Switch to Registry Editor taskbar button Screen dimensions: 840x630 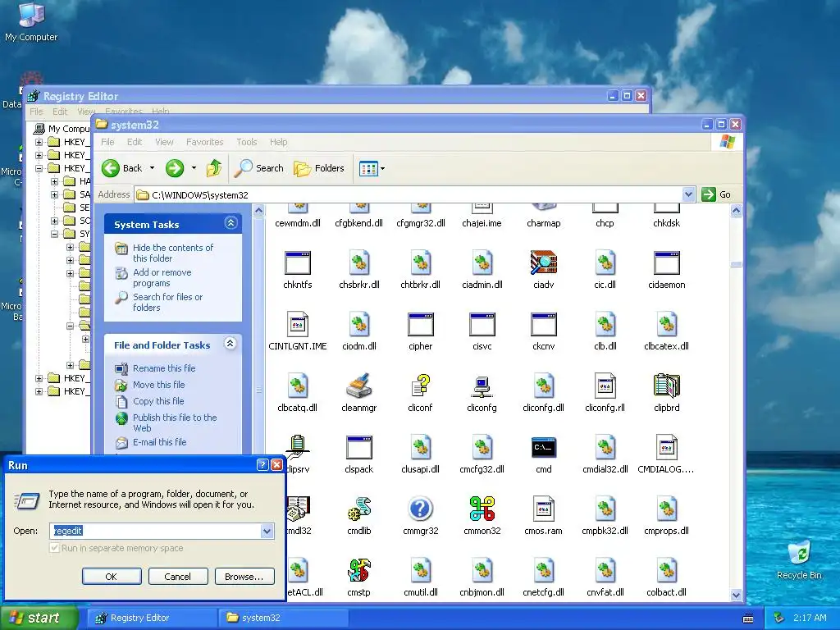tap(151, 618)
